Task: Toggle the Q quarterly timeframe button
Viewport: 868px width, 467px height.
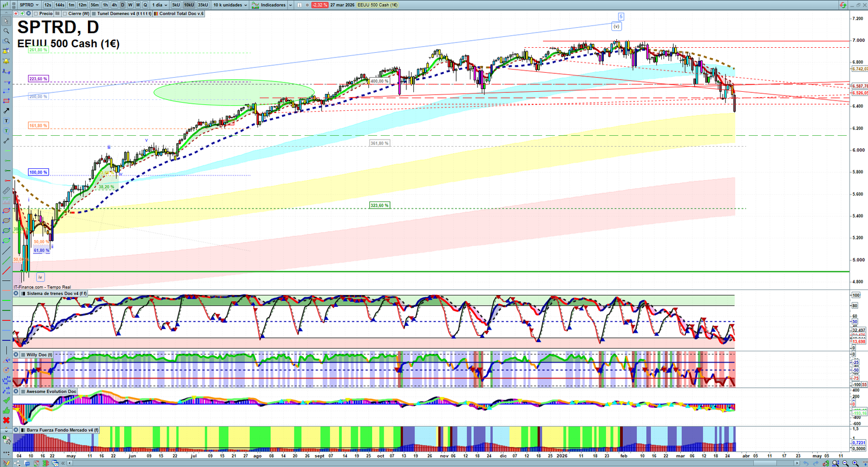Action: point(145,5)
